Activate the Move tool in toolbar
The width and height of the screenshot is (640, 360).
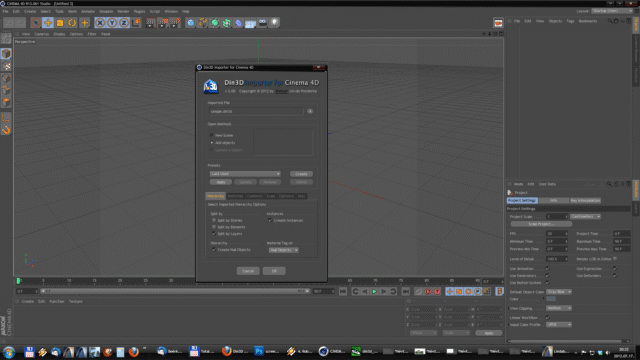click(x=48, y=23)
